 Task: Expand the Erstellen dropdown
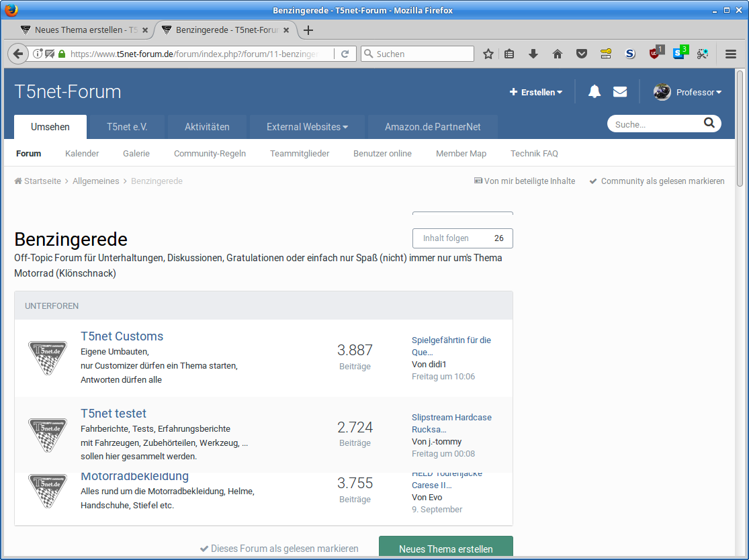click(536, 92)
